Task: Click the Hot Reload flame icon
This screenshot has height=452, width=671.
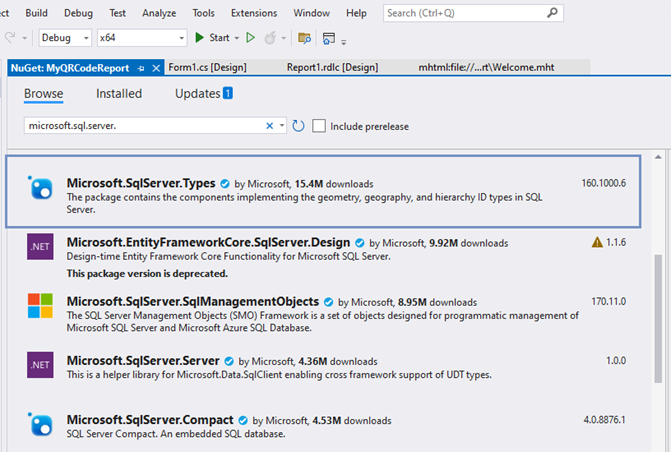Action: (x=270, y=38)
